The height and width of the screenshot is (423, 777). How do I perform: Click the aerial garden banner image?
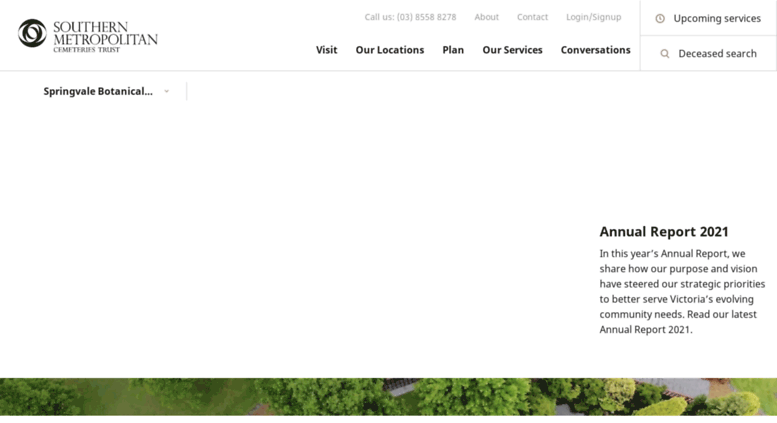(x=388, y=396)
